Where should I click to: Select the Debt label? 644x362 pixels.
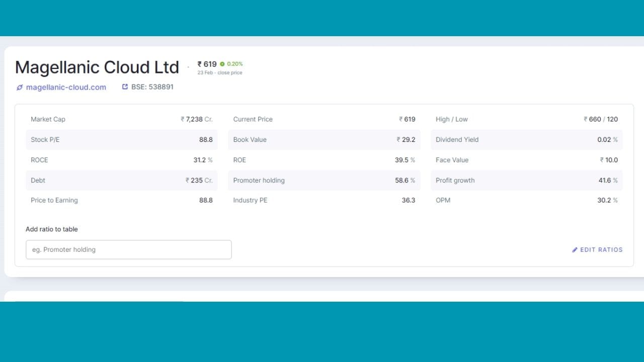pyautogui.click(x=38, y=180)
